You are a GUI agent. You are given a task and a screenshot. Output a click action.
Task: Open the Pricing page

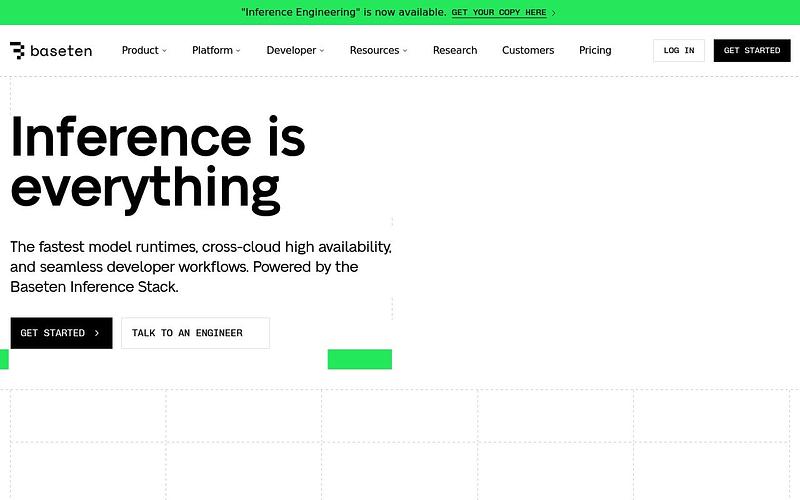[x=595, y=50]
